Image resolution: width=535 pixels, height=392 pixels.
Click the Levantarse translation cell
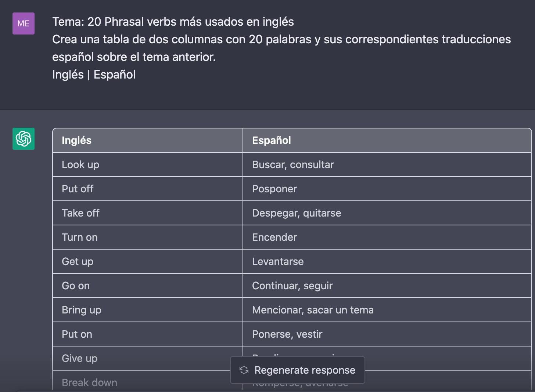[x=387, y=261]
